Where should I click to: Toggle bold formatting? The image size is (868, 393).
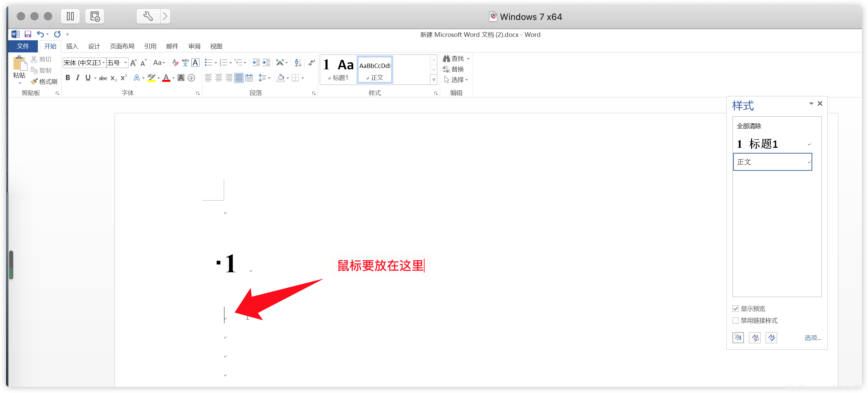coord(68,78)
